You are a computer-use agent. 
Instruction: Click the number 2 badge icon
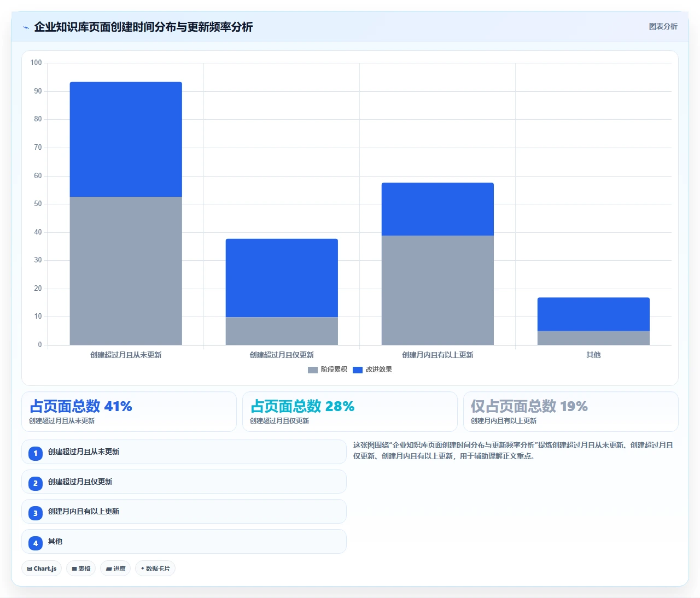36,483
